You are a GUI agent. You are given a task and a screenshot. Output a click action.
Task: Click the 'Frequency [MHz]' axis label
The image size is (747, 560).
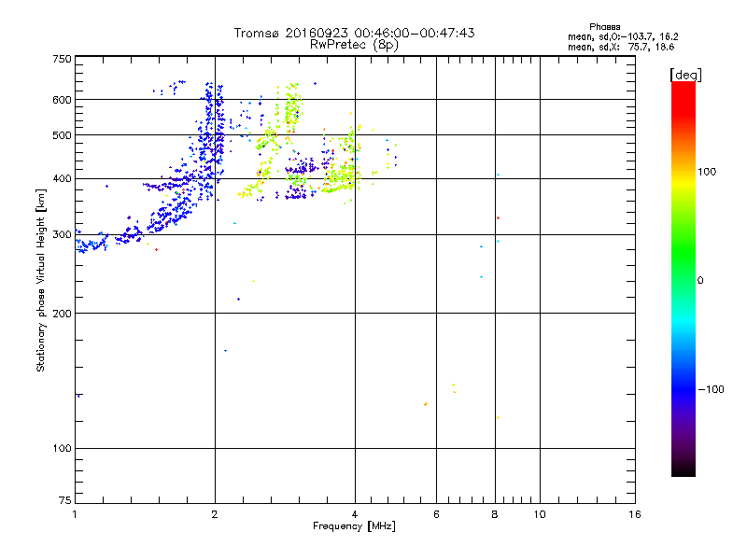pyautogui.click(x=354, y=526)
